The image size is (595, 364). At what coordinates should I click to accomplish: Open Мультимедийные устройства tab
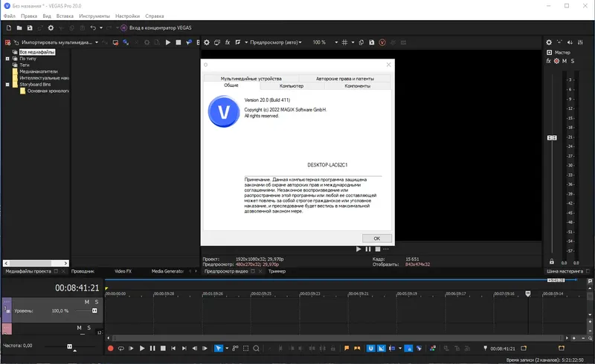pyautogui.click(x=251, y=79)
